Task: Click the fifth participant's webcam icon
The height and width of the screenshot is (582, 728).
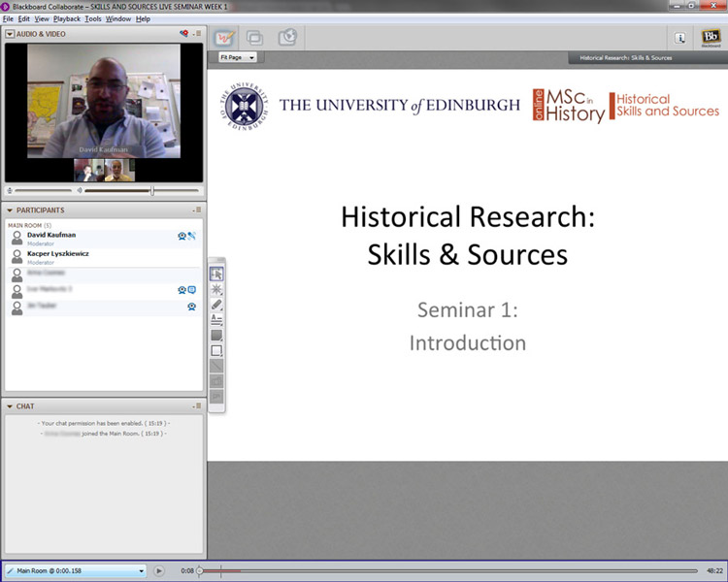Action: tap(191, 307)
